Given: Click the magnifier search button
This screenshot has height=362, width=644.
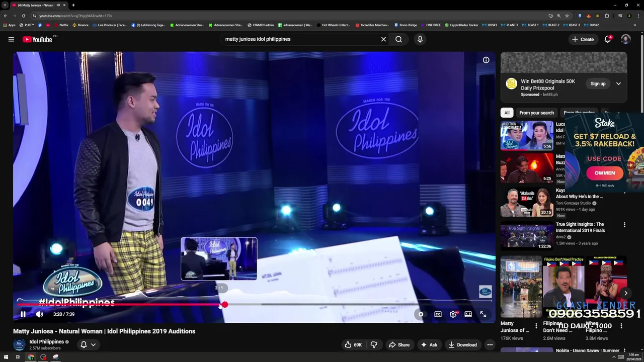Looking at the screenshot, I should [x=398, y=39].
